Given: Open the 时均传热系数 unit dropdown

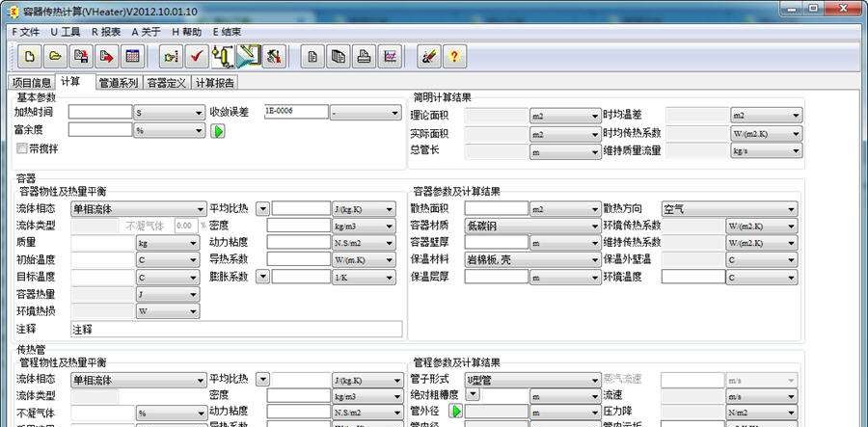Looking at the screenshot, I should pyautogui.click(x=766, y=134).
